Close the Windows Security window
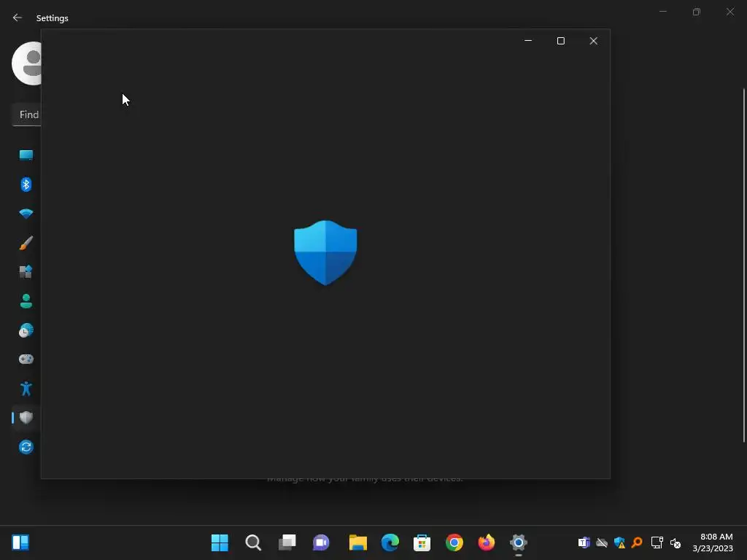The height and width of the screenshot is (560, 747). [x=594, y=41]
